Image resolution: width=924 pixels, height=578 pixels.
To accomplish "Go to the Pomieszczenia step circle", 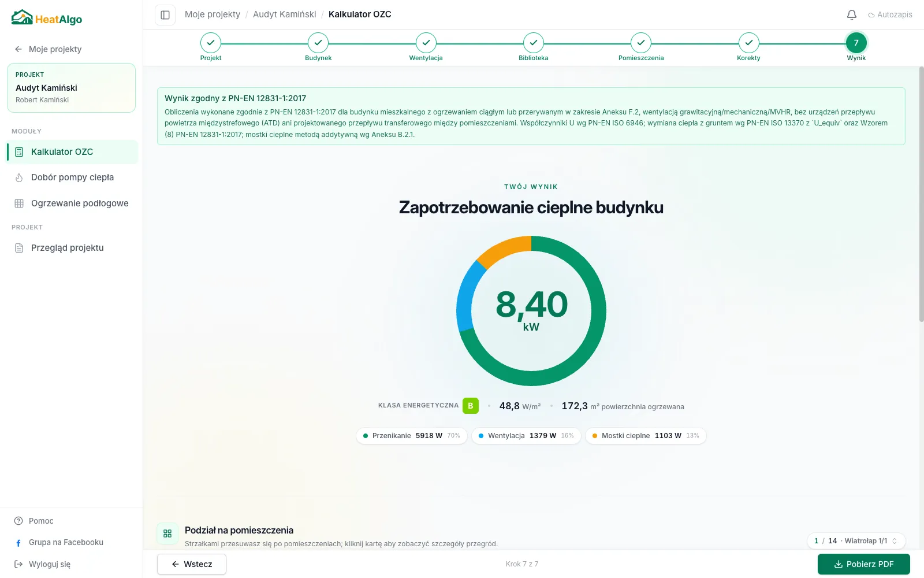I will pos(641,43).
